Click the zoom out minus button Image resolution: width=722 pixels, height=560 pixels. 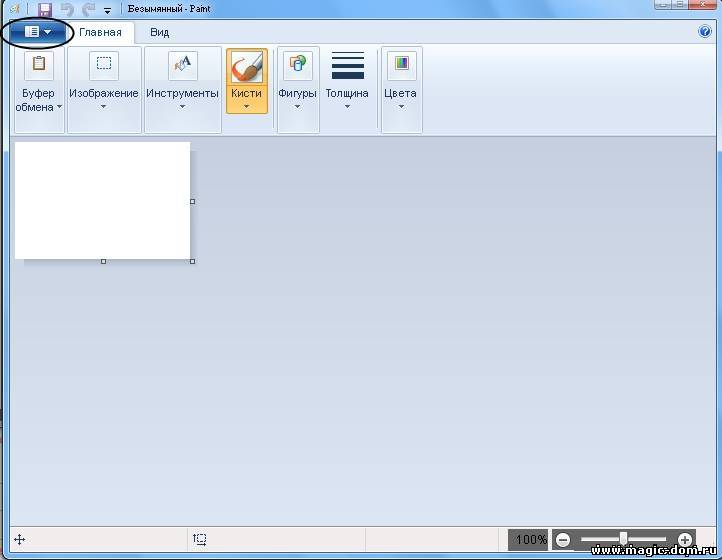pos(563,540)
